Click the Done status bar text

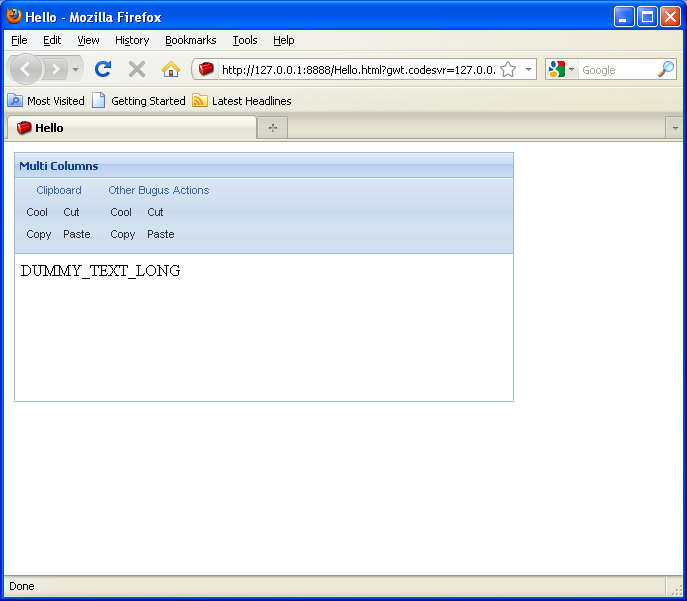click(x=21, y=586)
